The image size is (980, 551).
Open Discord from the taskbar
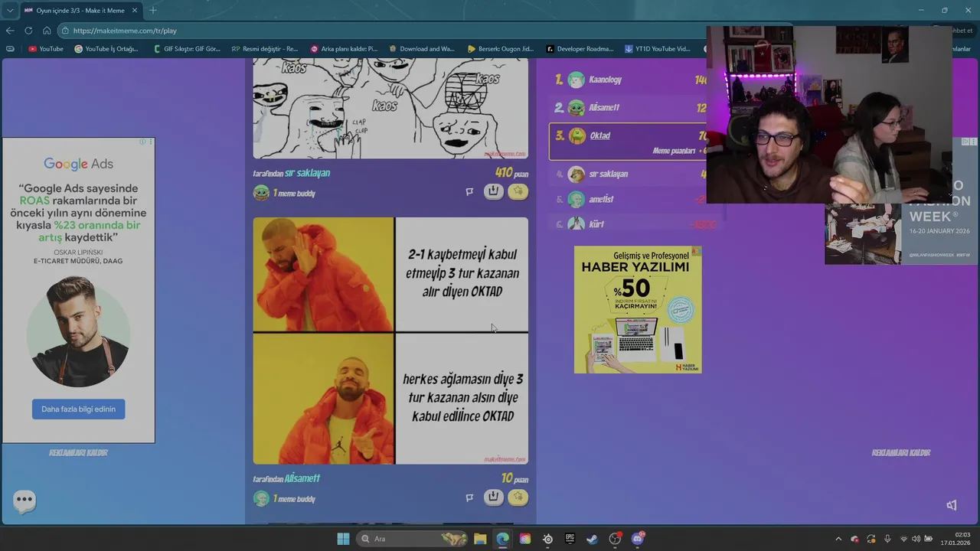coord(638,539)
